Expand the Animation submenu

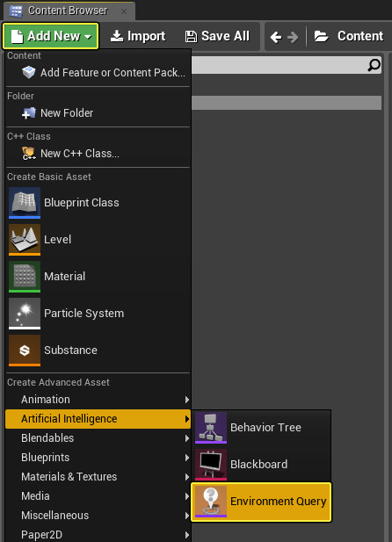click(98, 400)
